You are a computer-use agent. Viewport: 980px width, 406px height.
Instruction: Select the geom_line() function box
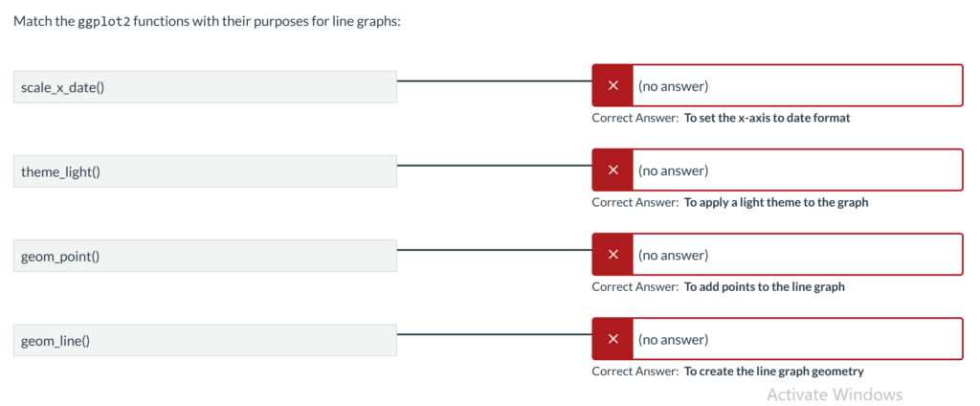tap(205, 340)
